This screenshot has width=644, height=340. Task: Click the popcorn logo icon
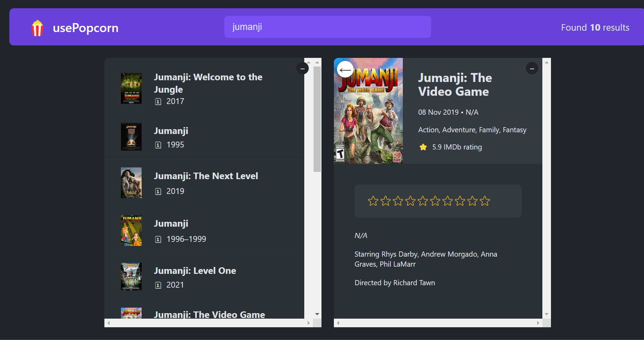tap(37, 28)
